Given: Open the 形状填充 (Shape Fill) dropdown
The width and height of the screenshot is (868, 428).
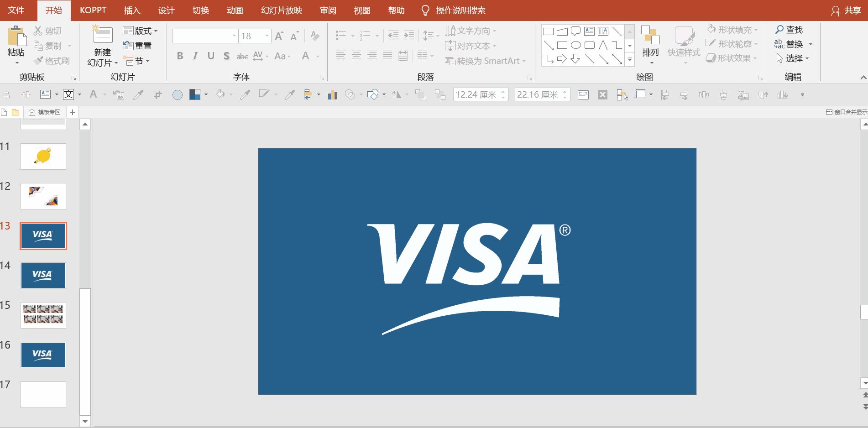Looking at the screenshot, I should pyautogui.click(x=732, y=30).
